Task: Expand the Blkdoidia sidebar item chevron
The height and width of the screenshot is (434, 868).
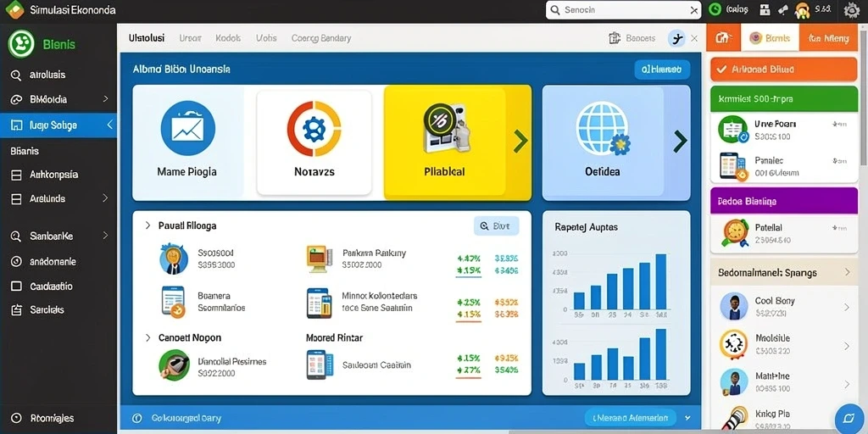Action: tap(105, 99)
